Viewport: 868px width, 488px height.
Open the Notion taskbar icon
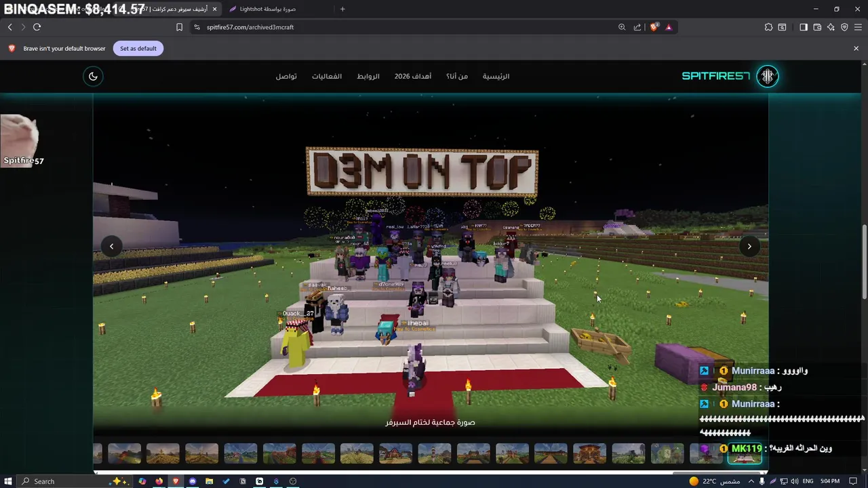243,481
